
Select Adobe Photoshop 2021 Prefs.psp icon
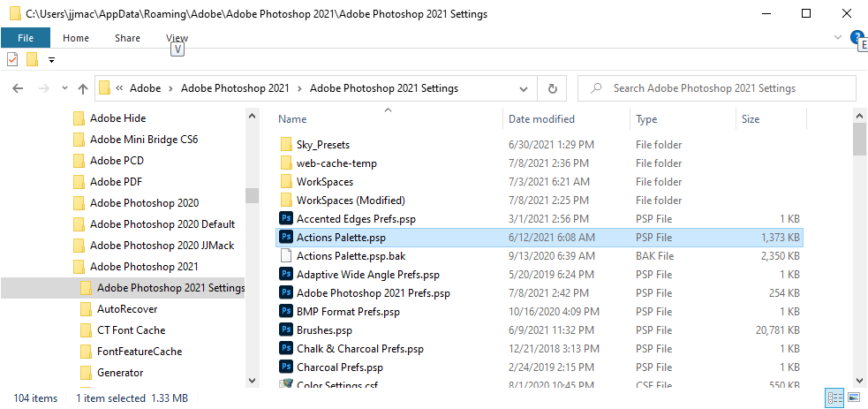(x=286, y=292)
